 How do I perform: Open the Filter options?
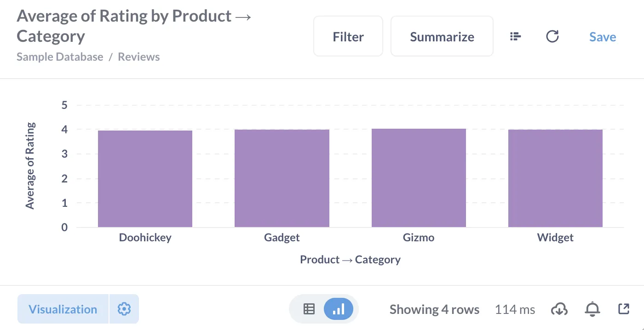[348, 36]
